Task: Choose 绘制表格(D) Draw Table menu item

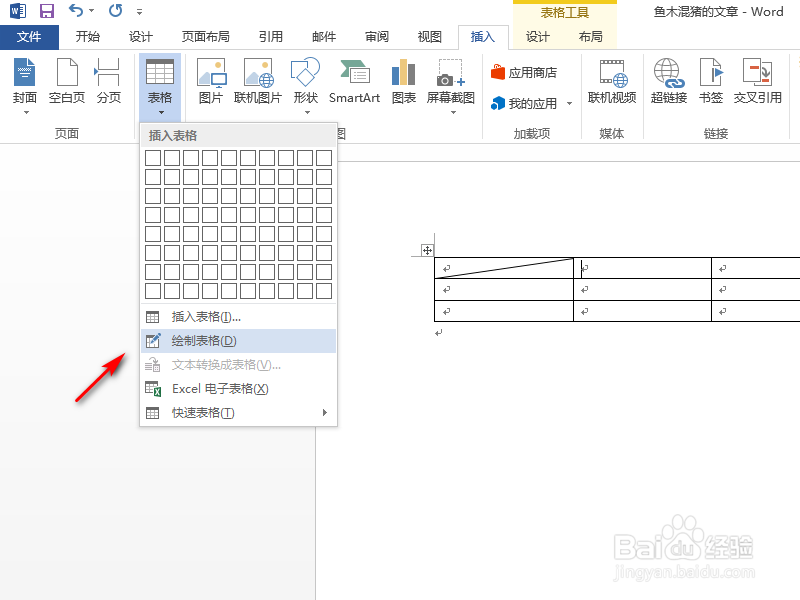Action: tap(238, 341)
